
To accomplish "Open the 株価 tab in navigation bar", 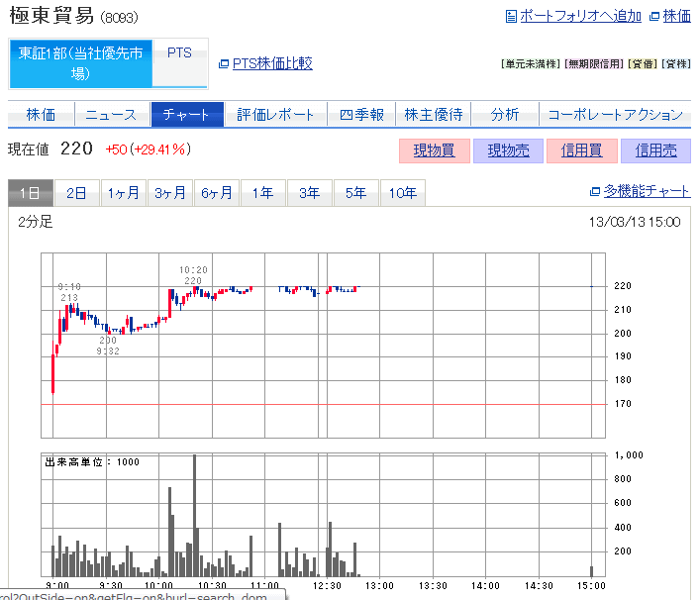I will [x=41, y=115].
